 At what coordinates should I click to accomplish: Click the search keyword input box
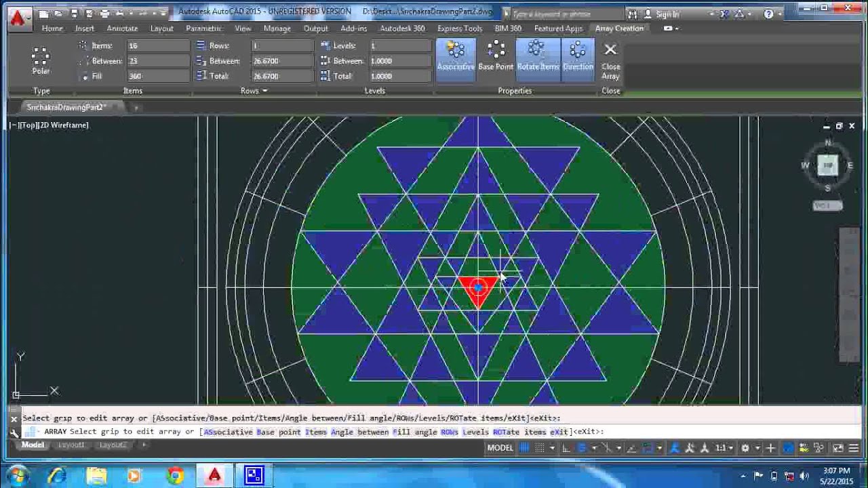tap(566, 14)
